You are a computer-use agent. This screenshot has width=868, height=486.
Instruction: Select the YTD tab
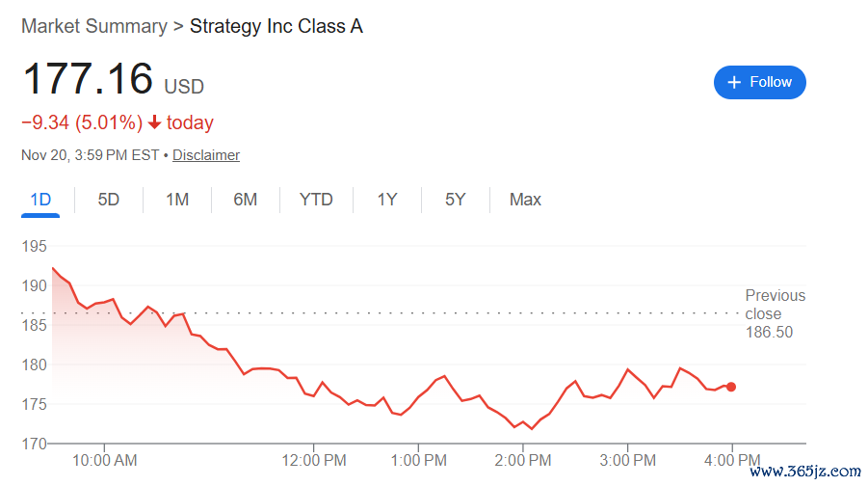point(316,200)
